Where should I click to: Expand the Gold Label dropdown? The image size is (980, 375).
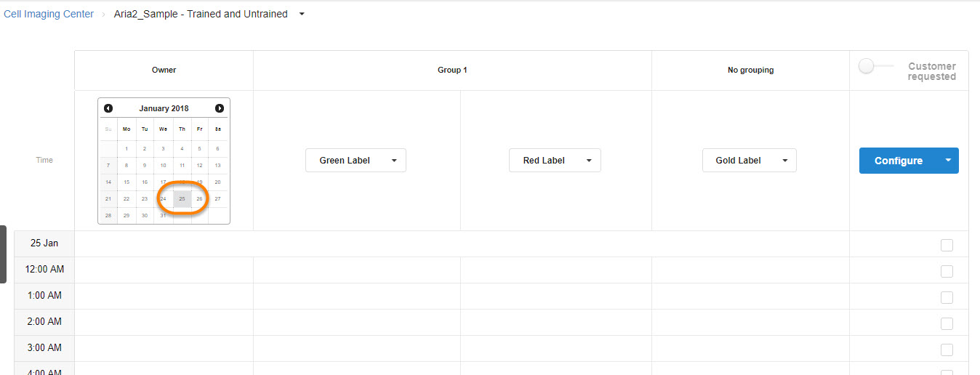coord(749,161)
